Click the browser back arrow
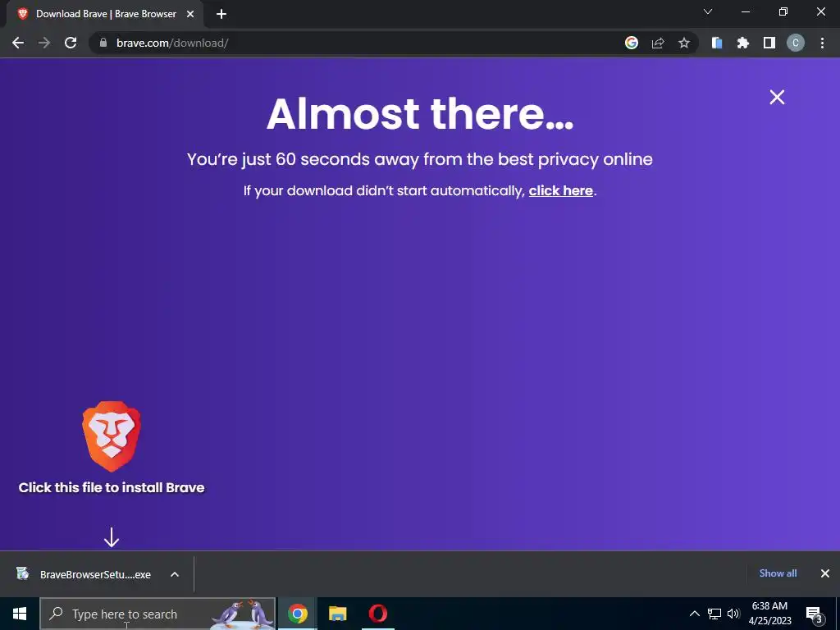The image size is (840, 630). click(x=18, y=43)
